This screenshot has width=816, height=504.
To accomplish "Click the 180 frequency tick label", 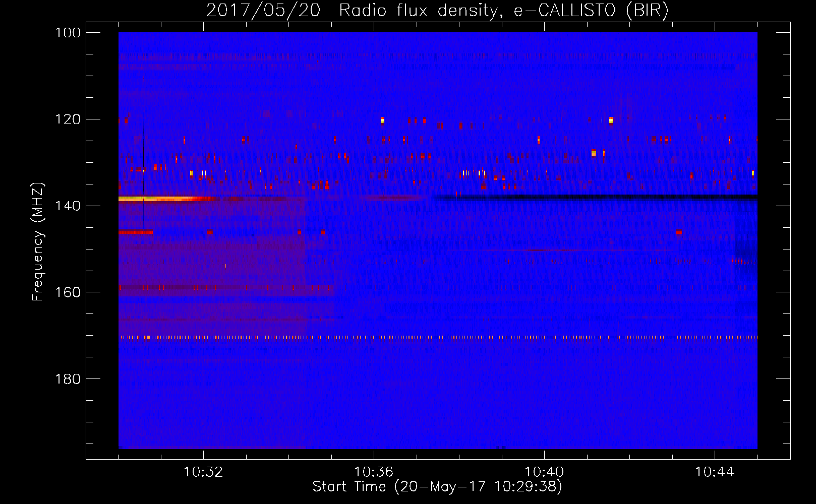I will point(68,379).
